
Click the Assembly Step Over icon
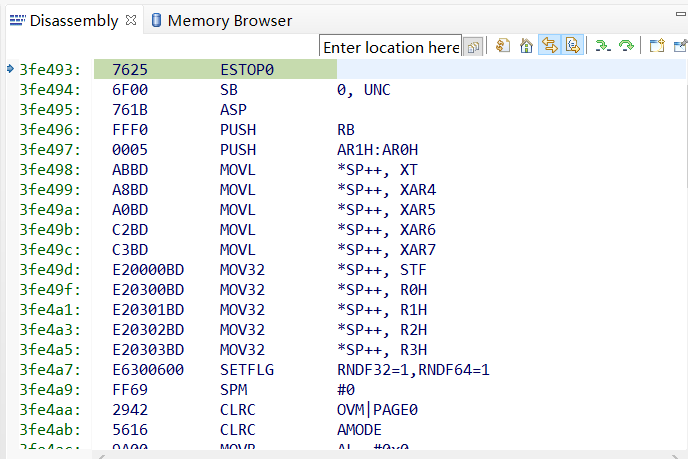[x=627, y=46]
